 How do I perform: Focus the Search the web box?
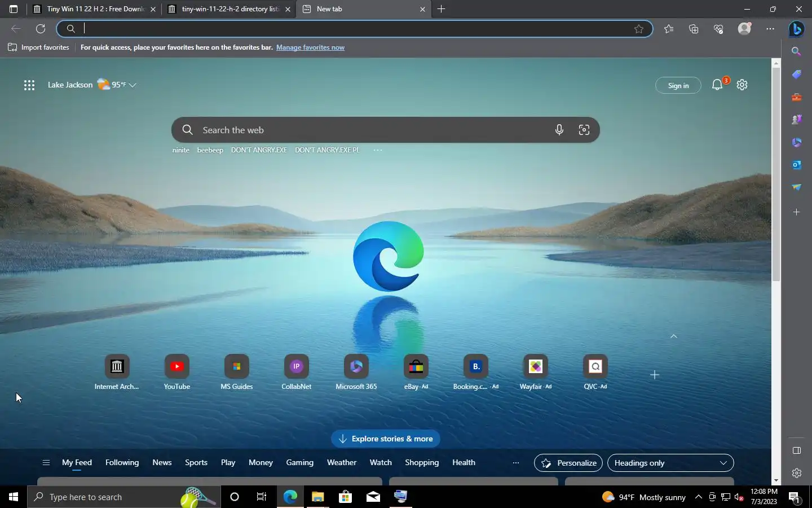tap(385, 130)
